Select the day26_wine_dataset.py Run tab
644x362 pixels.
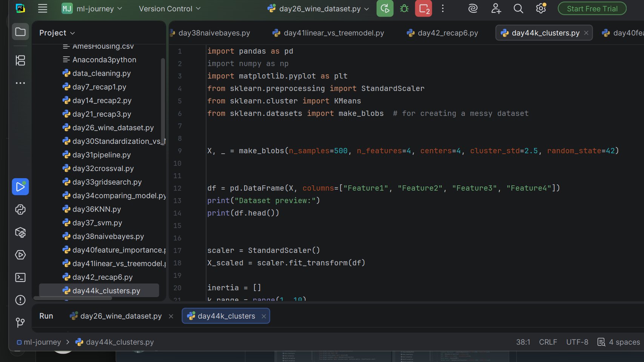(120, 316)
